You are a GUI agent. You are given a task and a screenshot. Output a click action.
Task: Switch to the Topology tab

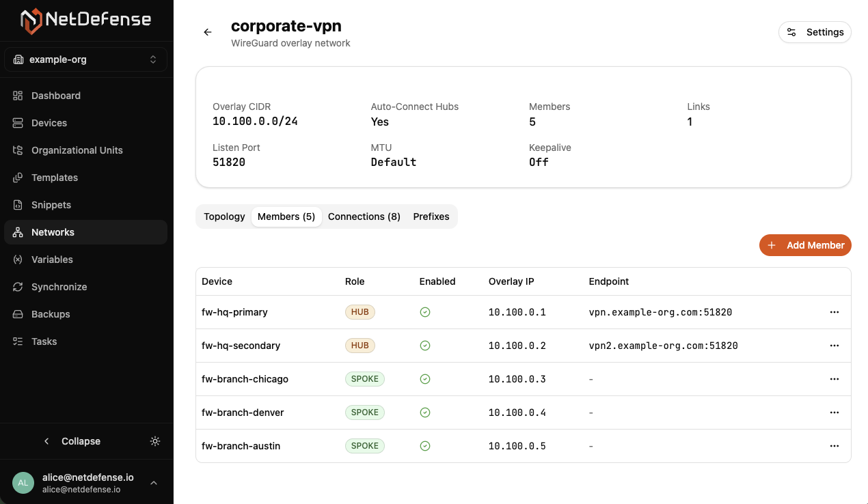tap(224, 216)
